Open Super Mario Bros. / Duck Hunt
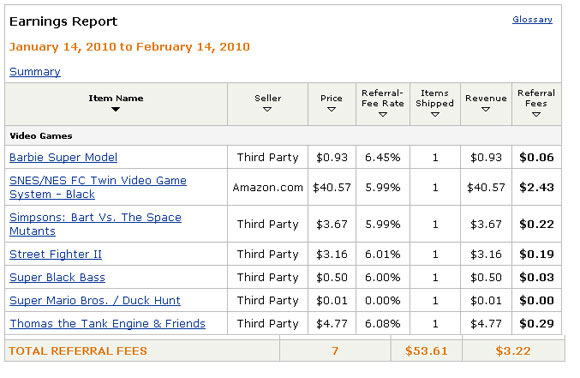The image size is (580, 378). click(95, 300)
